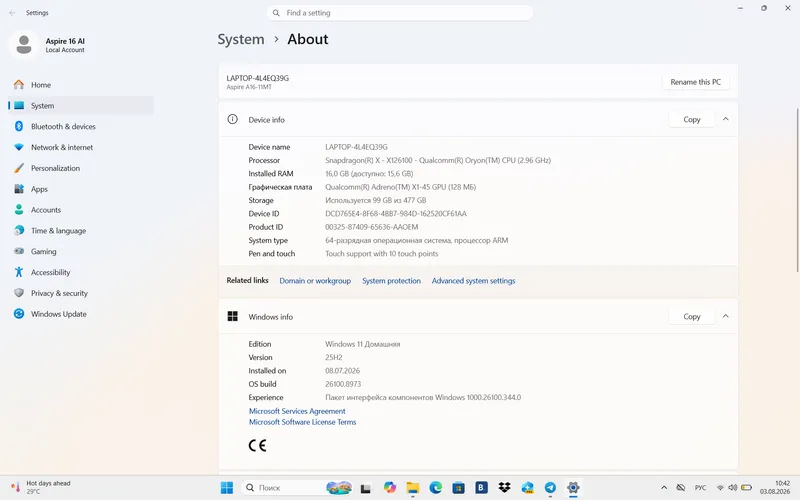The width and height of the screenshot is (800, 500).
Task: Select the OS build value 26100.8973
Action: pyautogui.click(x=343, y=384)
